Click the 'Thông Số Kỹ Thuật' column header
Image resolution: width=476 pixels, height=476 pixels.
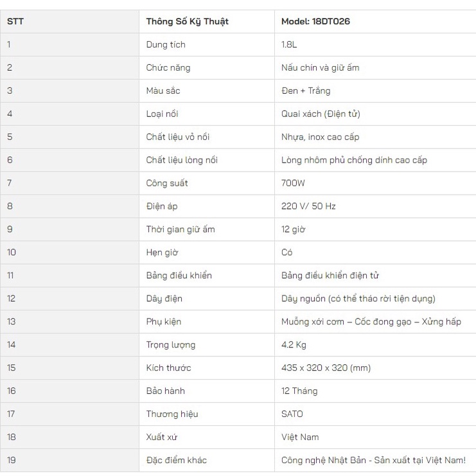coord(187,21)
